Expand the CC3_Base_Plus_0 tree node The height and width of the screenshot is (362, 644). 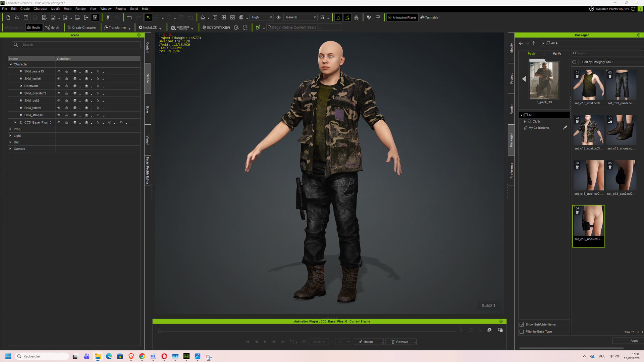[x=15, y=122]
